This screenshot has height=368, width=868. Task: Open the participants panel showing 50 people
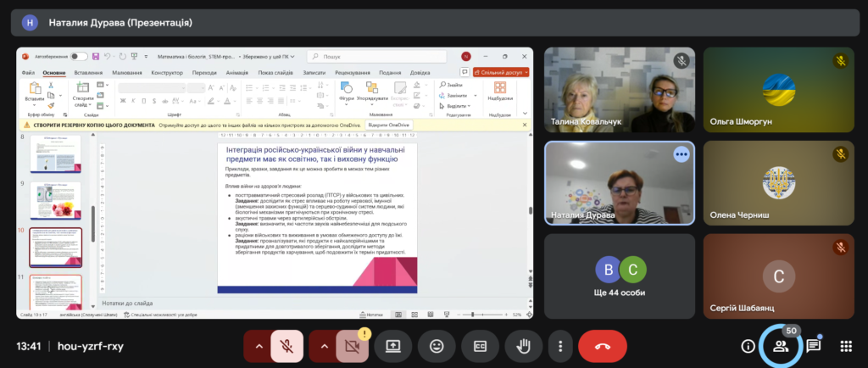pos(780,346)
